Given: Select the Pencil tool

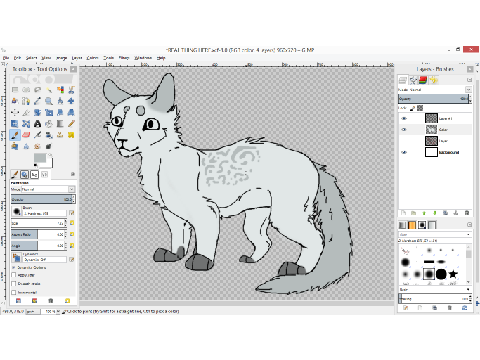Looking at the screenshot, I should coord(71,124).
